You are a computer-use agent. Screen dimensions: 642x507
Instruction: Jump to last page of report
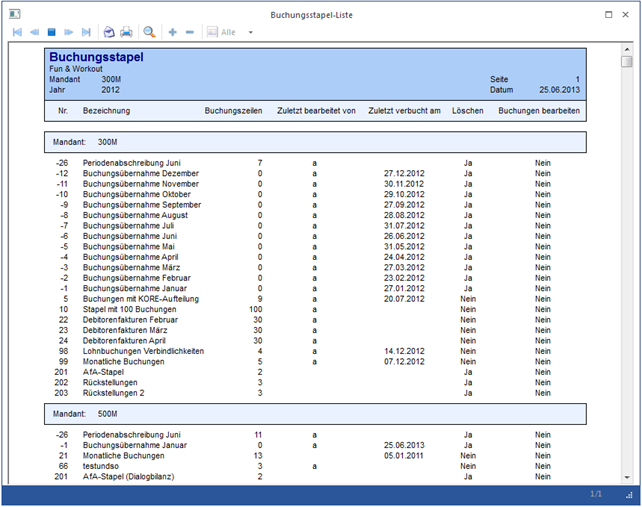click(86, 32)
